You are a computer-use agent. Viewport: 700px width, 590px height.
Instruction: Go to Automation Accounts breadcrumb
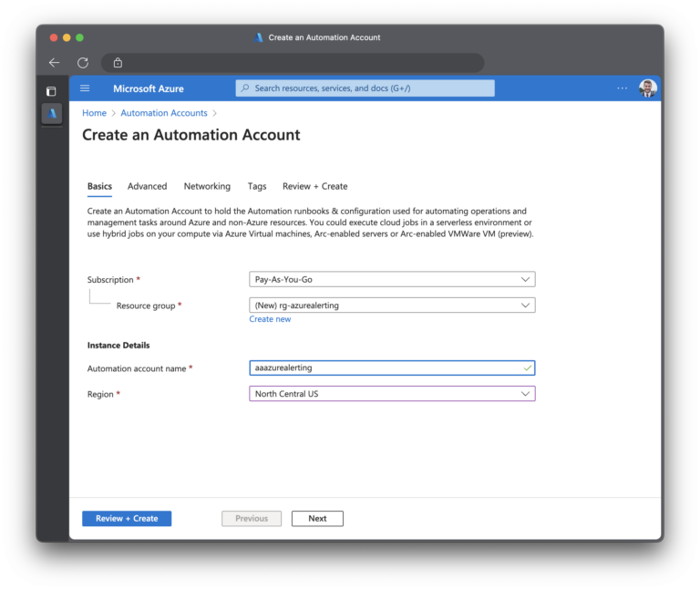[164, 113]
